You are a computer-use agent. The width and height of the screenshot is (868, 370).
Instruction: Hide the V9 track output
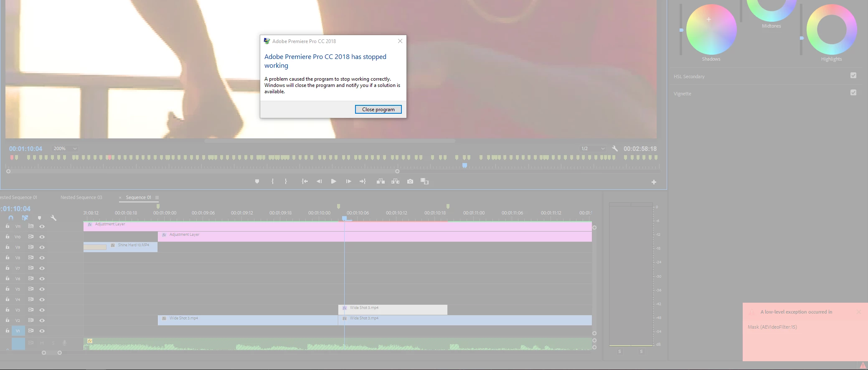(42, 247)
